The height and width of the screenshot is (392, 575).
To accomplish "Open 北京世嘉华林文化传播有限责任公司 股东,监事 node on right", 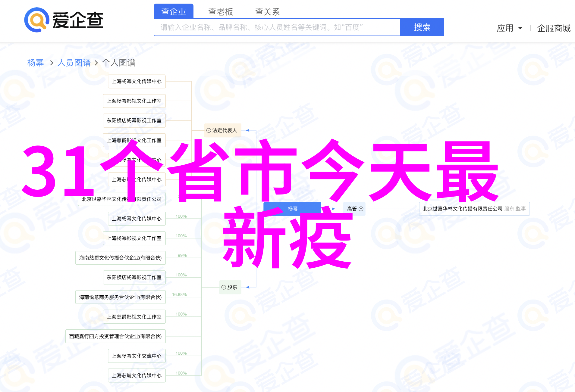I will [474, 209].
